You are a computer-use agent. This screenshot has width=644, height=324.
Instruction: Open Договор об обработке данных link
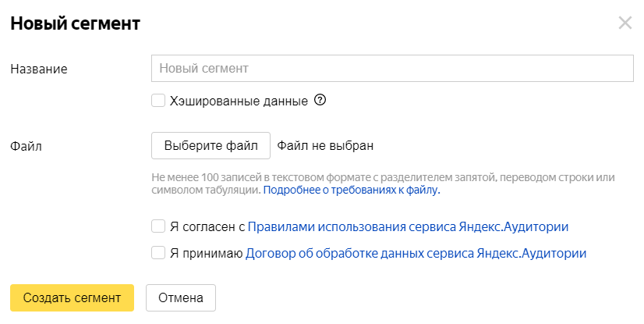[x=416, y=253]
